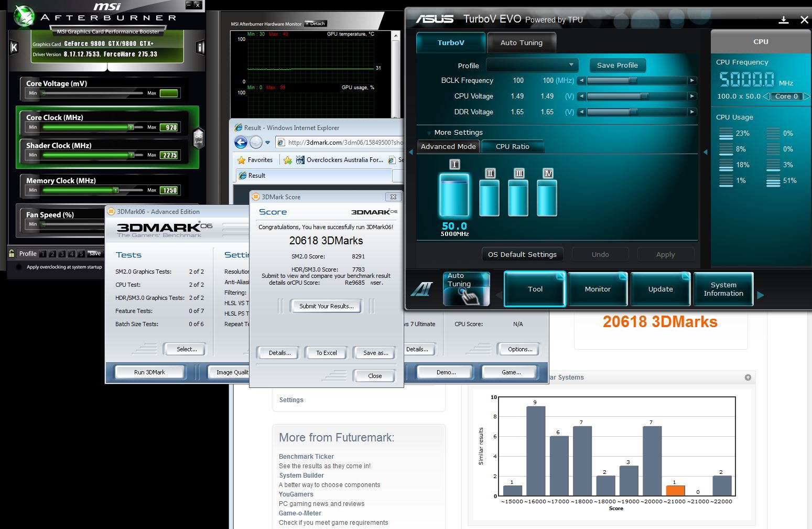Screen dimensions: 812x529
Task: Open the Monitor menu in AI Suite
Action: pyautogui.click(x=598, y=289)
